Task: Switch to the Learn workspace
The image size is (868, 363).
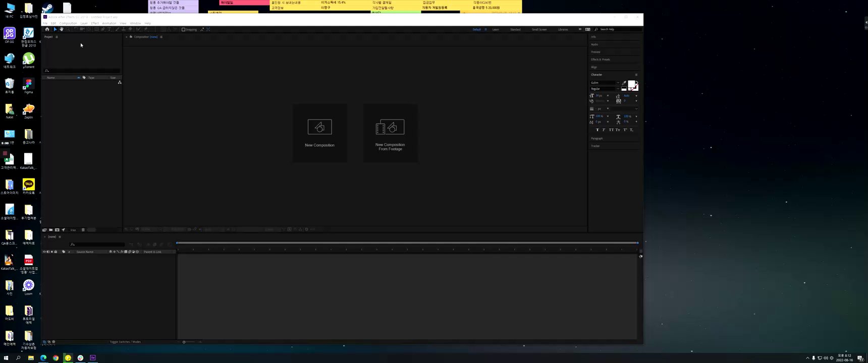Action: [x=496, y=29]
